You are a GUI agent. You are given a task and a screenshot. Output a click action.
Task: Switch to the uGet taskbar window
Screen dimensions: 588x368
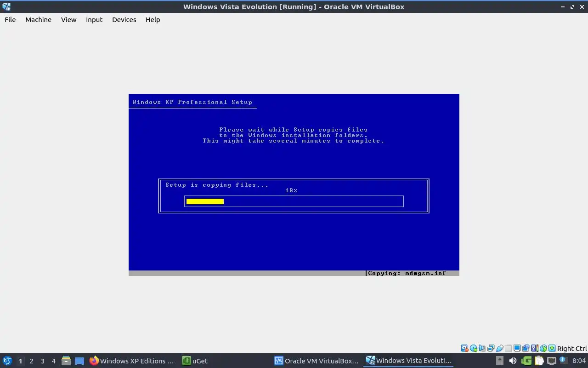[195, 361]
